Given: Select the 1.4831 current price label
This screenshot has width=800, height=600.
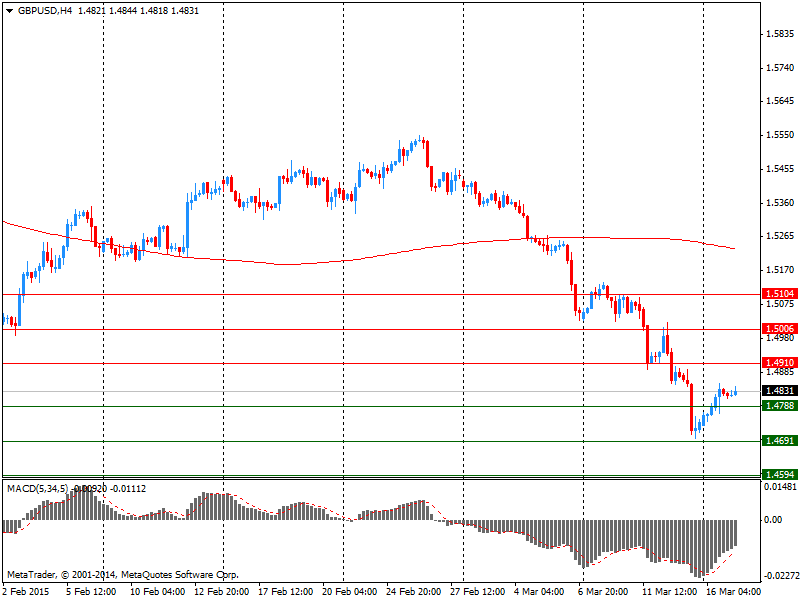Looking at the screenshot, I should 780,391.
